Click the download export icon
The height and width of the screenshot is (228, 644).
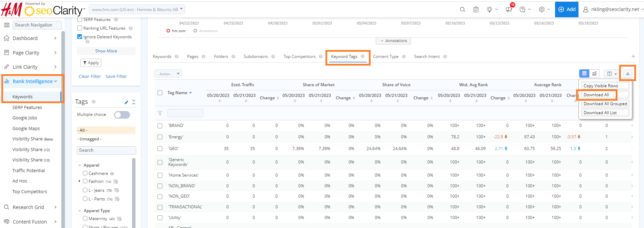(627, 73)
